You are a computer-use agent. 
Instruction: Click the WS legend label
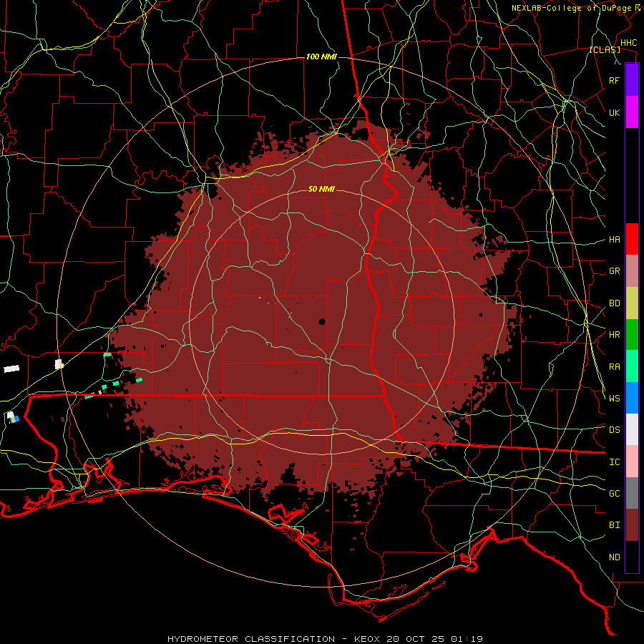[615, 399]
